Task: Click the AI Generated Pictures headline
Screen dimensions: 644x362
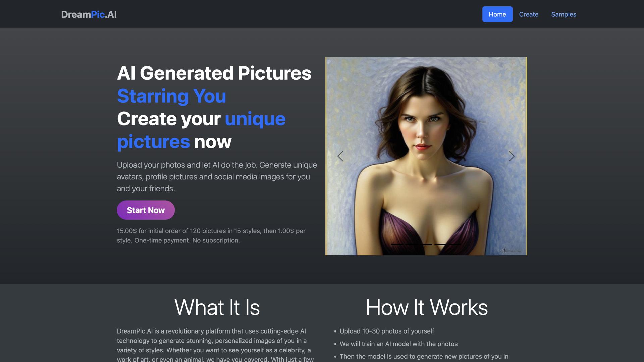Action: tap(214, 73)
